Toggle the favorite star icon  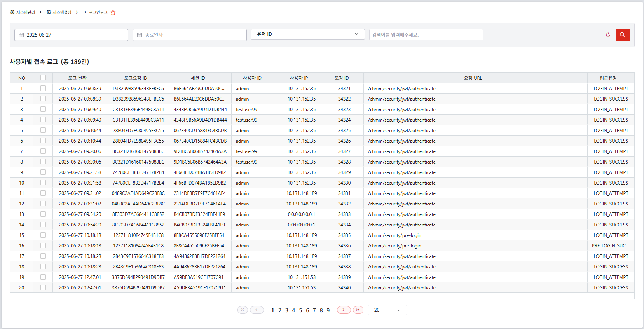pyautogui.click(x=113, y=12)
